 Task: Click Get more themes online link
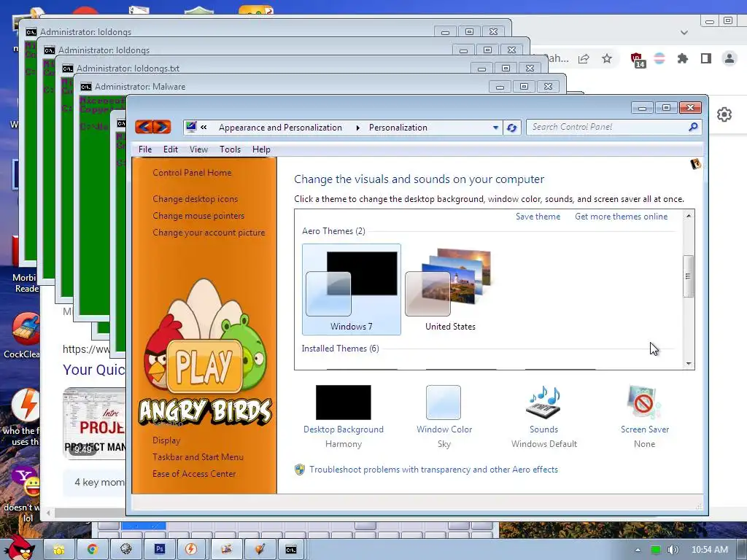click(622, 217)
